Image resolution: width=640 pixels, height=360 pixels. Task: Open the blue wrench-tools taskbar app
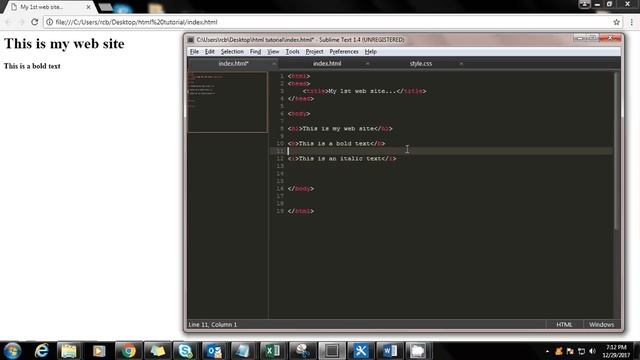coord(360,351)
